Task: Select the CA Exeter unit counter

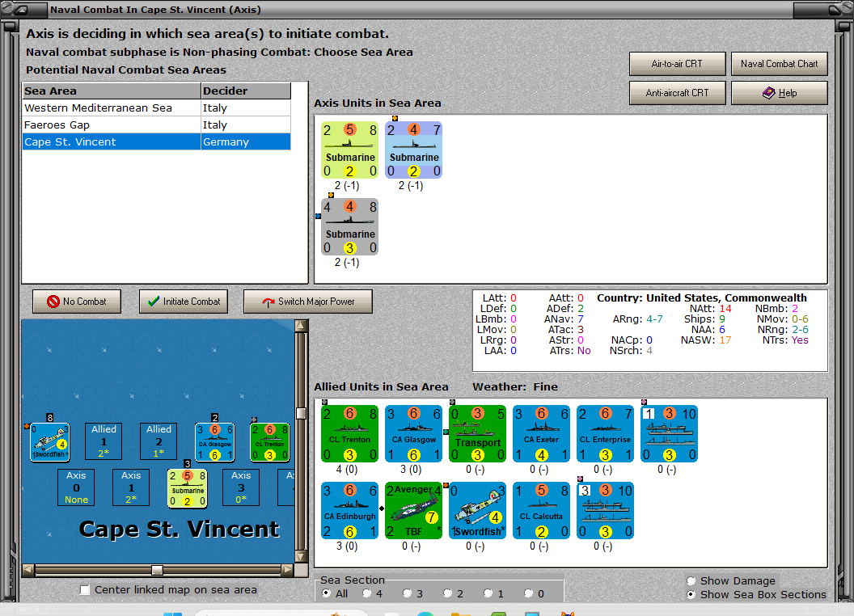Action: (x=541, y=434)
